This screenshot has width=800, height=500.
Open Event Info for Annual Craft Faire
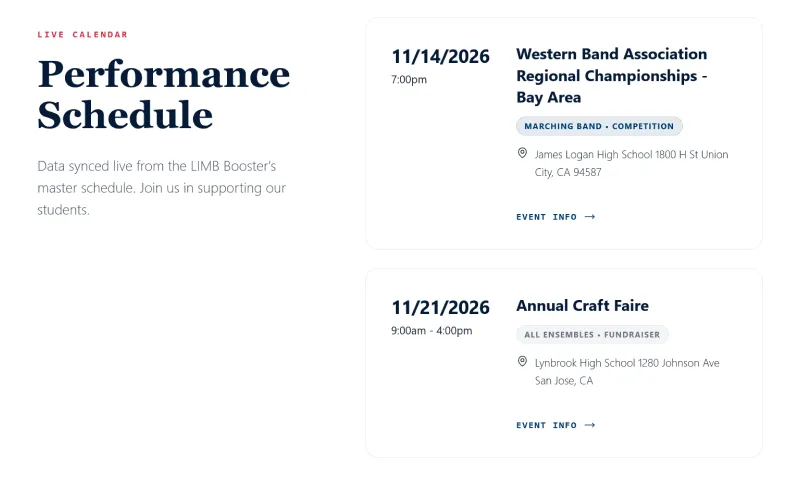556,425
